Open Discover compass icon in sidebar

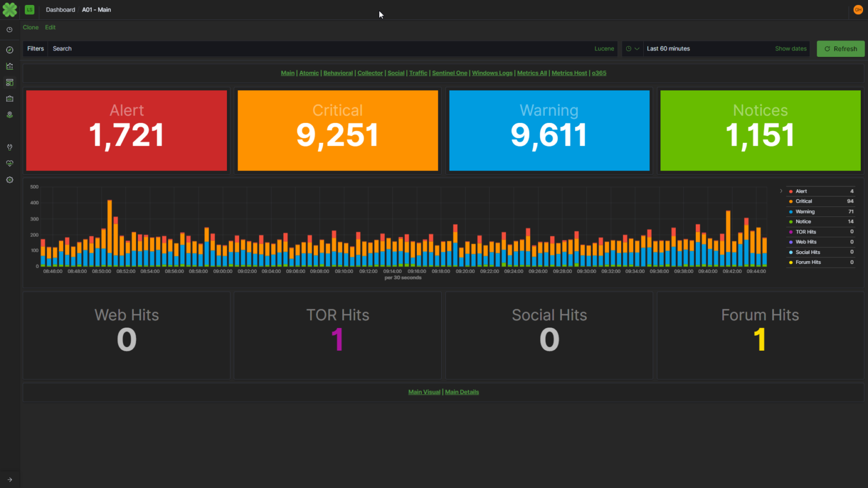tap(9, 50)
